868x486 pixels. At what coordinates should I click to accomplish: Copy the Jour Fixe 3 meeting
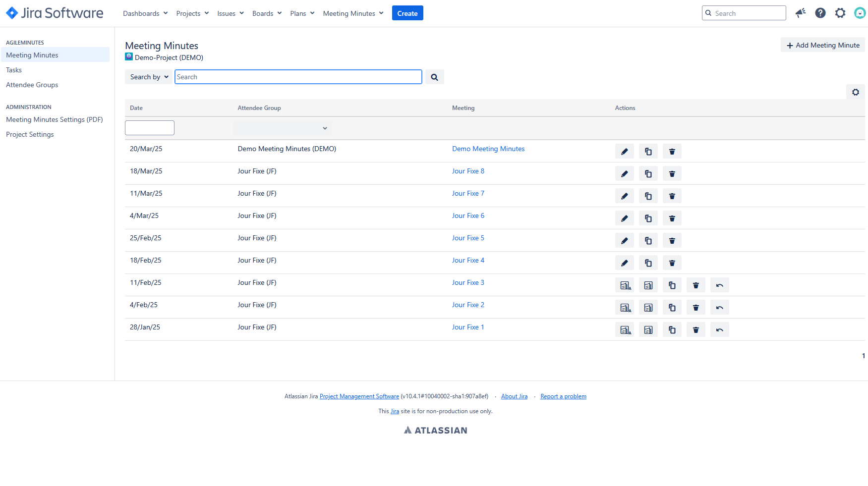tap(672, 285)
